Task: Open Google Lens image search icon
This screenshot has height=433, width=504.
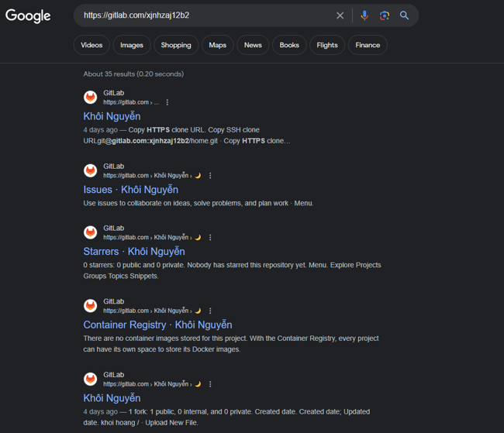Action: click(385, 15)
